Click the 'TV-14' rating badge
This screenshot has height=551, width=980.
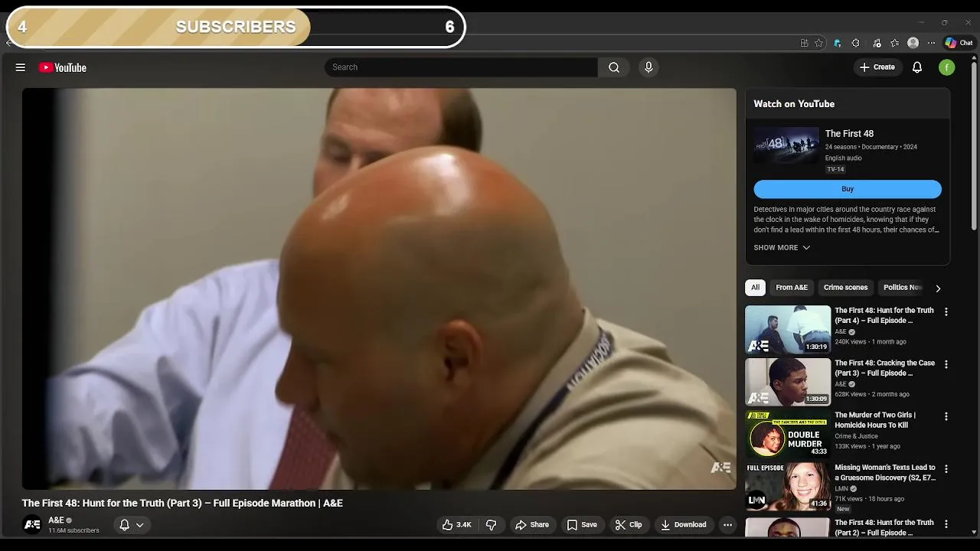click(835, 169)
